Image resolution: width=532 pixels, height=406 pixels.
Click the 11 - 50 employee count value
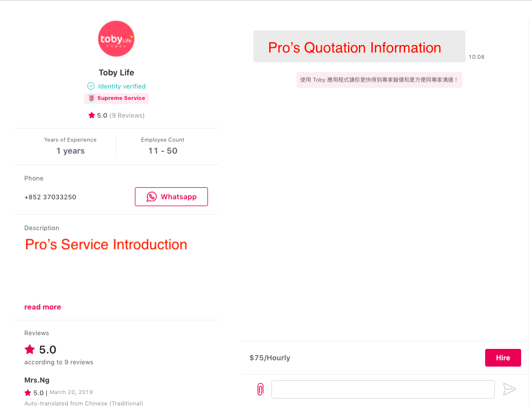[162, 151]
